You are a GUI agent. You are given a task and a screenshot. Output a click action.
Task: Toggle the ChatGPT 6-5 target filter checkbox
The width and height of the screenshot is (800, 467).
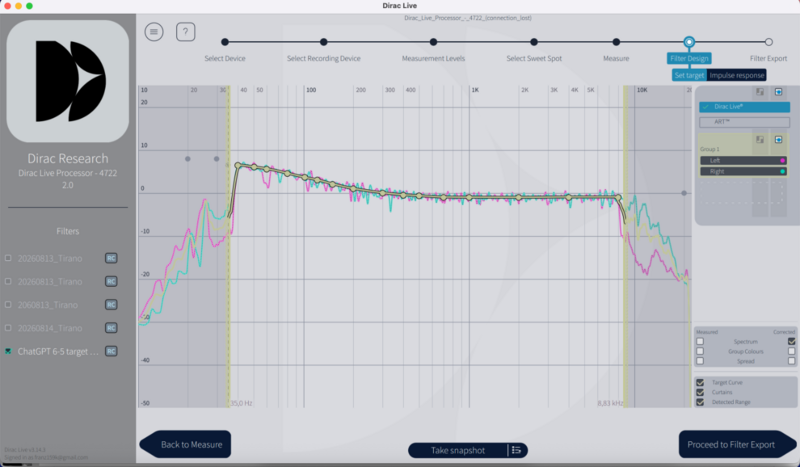(x=8, y=351)
